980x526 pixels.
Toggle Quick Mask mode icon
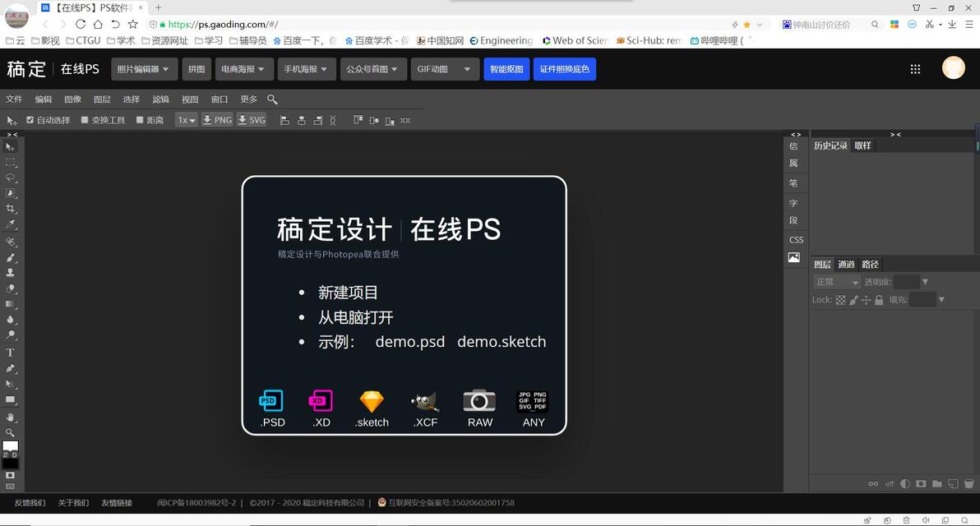(x=10, y=475)
